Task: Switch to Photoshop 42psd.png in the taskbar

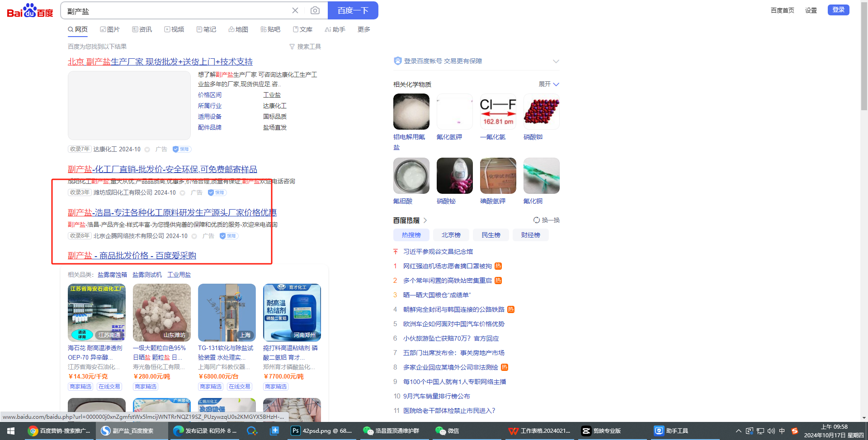Action: coord(321,431)
